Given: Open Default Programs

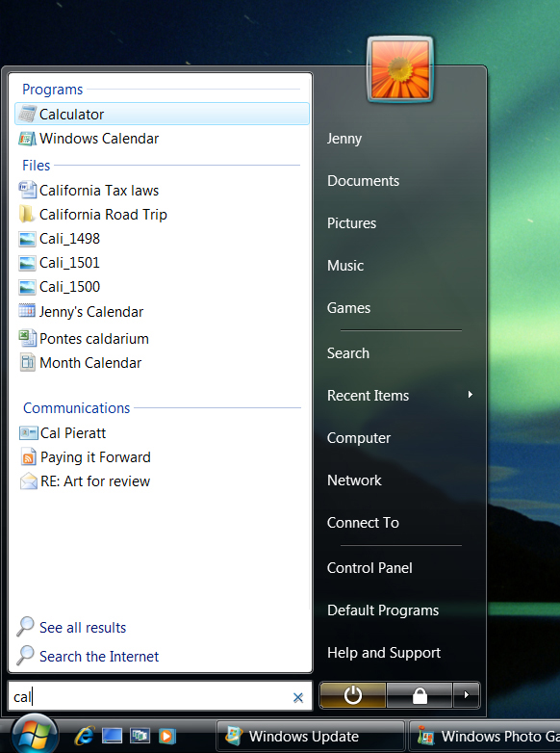Looking at the screenshot, I should pyautogui.click(x=383, y=610).
